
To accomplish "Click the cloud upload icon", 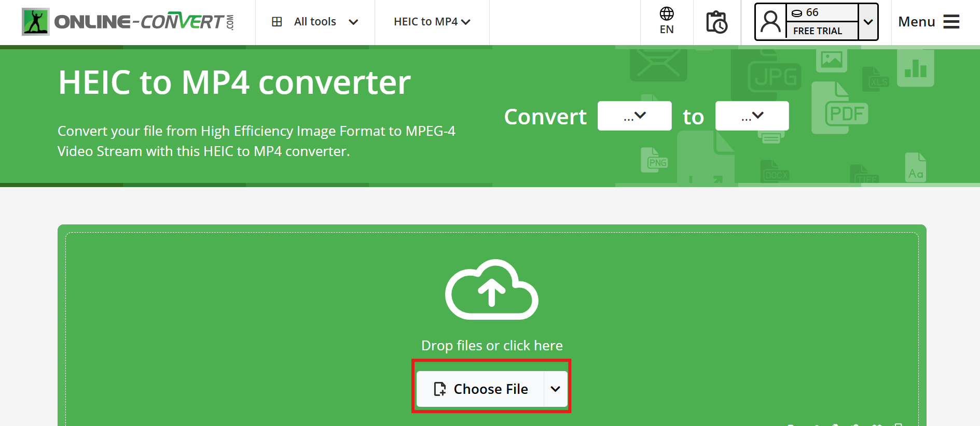I will coord(492,289).
